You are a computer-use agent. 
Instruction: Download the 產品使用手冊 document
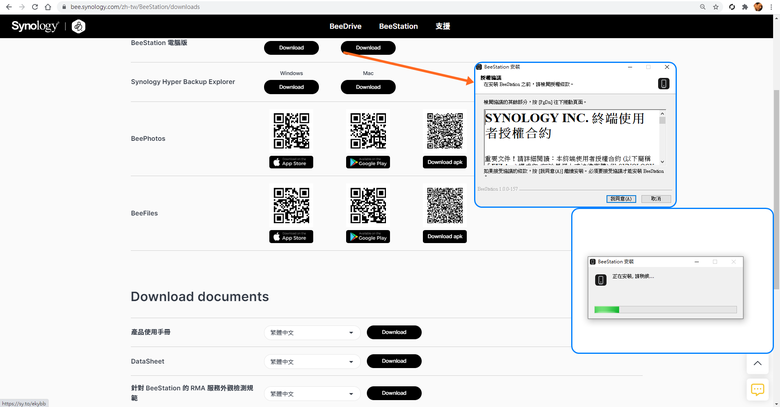pos(394,332)
